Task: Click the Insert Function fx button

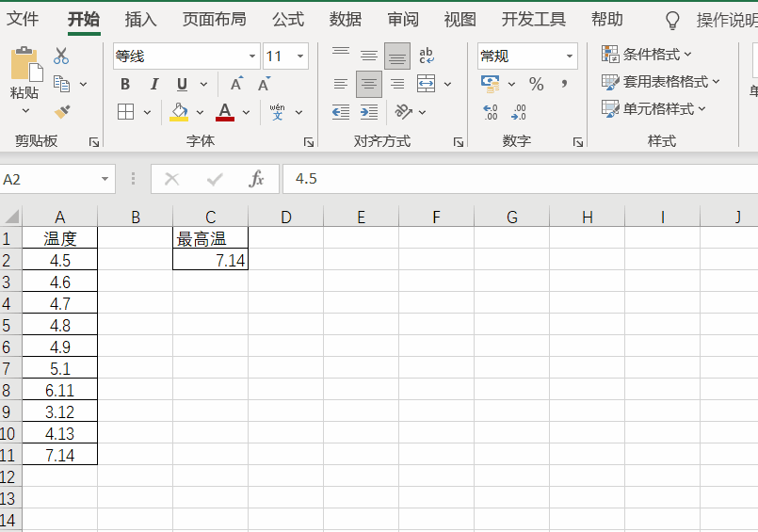Action: tap(256, 179)
